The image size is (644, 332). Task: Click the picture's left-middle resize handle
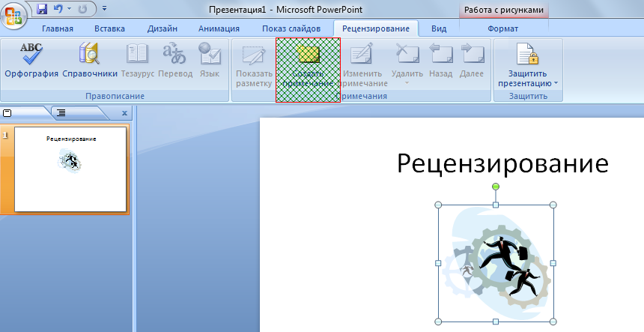coord(438,263)
